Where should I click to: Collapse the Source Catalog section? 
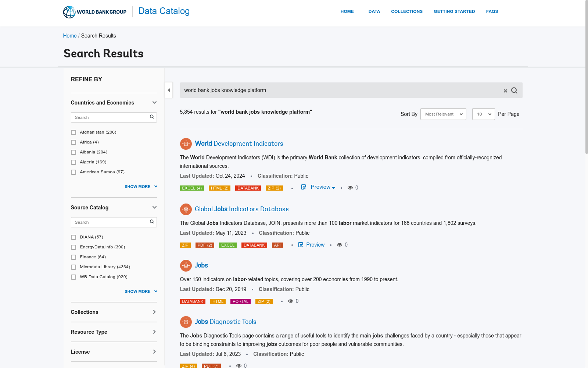tap(154, 208)
